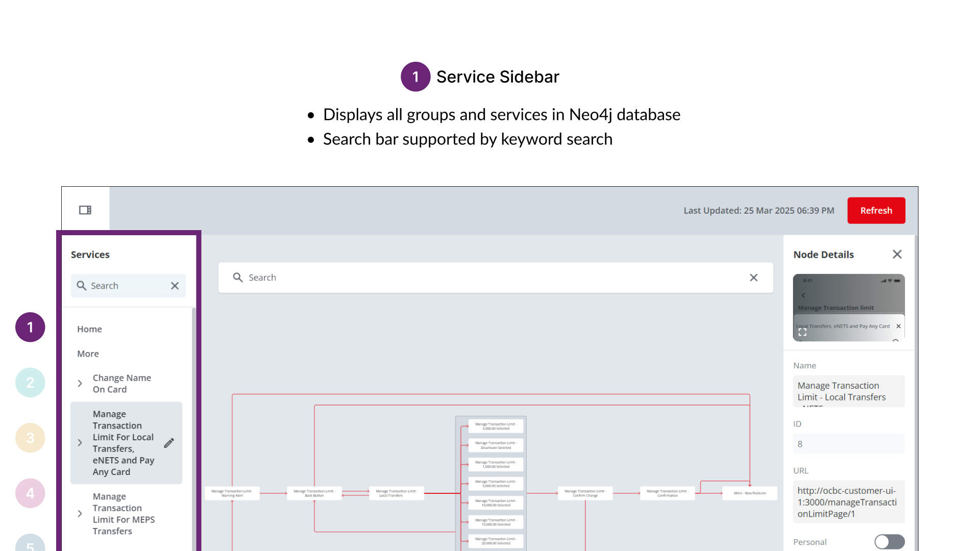980x551 pixels.
Task: Close the Node Details panel
Action: pyautogui.click(x=897, y=254)
